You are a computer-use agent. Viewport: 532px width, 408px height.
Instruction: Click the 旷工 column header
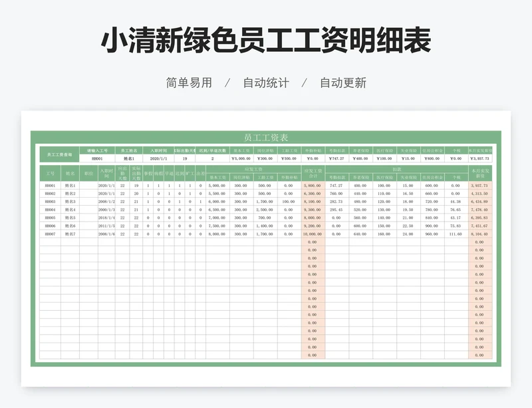point(190,174)
